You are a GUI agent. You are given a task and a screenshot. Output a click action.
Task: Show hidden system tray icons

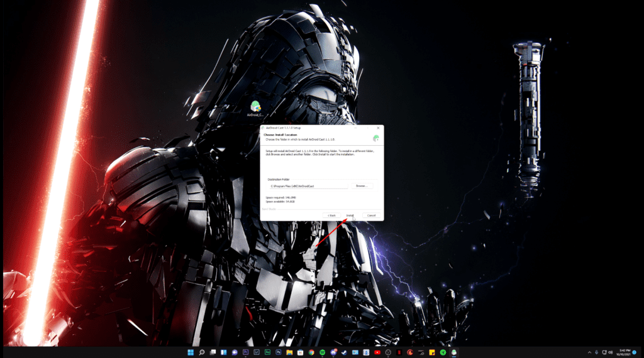pyautogui.click(x=589, y=352)
